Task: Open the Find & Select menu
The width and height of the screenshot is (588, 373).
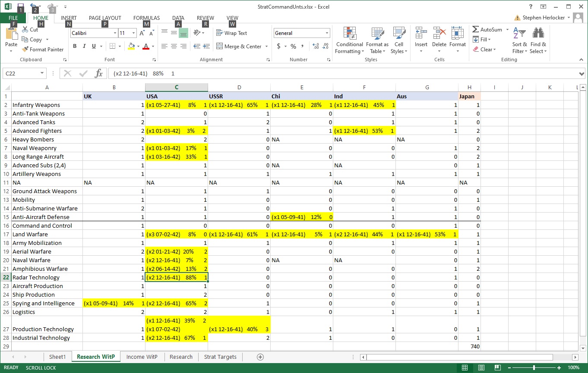Action: [x=538, y=40]
